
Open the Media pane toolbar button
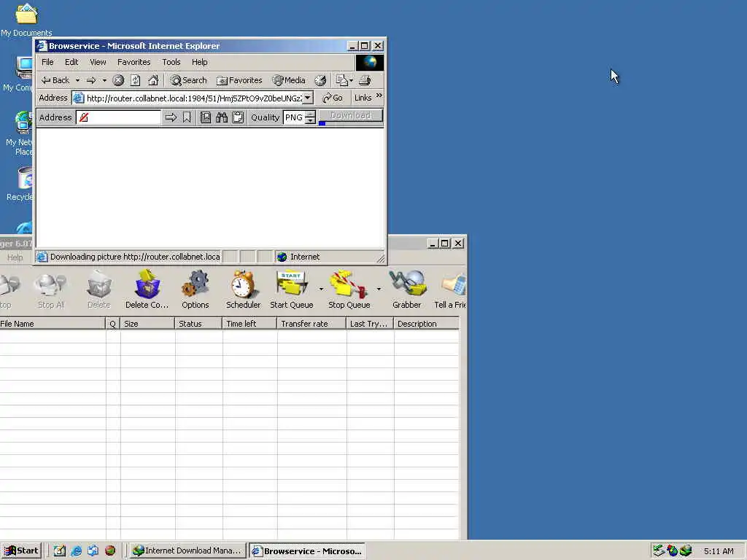click(x=289, y=80)
